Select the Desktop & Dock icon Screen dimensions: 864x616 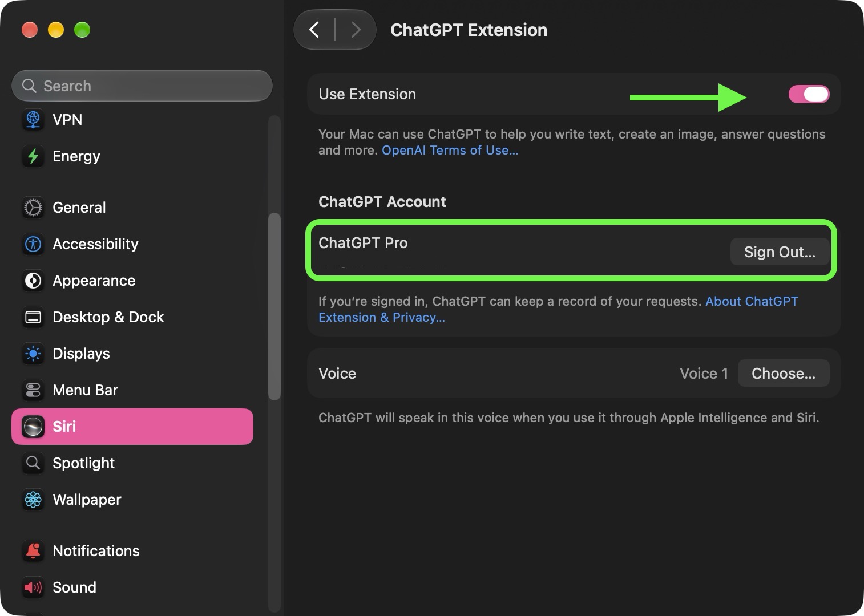point(33,317)
